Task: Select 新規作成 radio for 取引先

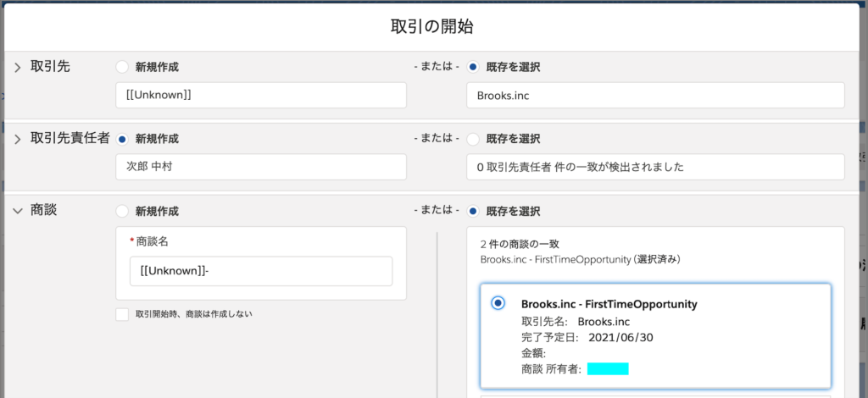Action: click(x=122, y=68)
